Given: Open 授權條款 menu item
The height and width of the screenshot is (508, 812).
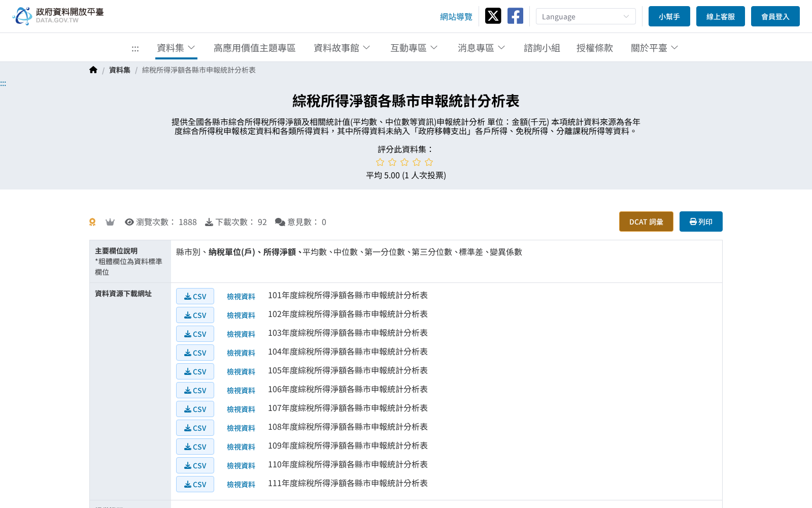Looking at the screenshot, I should (595, 48).
